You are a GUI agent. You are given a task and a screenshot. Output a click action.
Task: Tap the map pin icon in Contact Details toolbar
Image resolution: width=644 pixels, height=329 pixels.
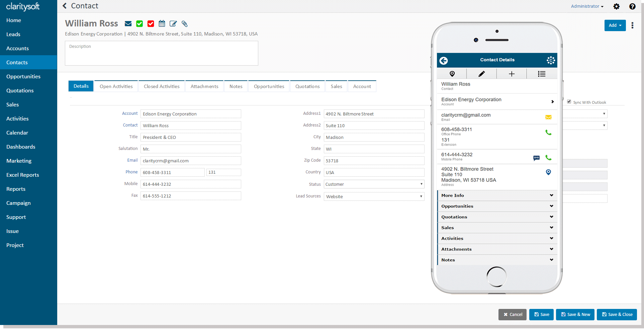coord(452,73)
